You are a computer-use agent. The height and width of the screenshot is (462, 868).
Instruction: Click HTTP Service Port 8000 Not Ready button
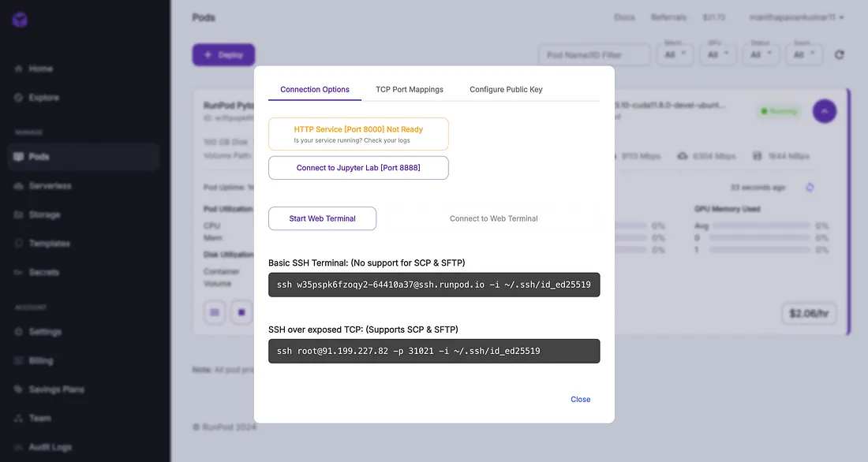click(x=358, y=134)
